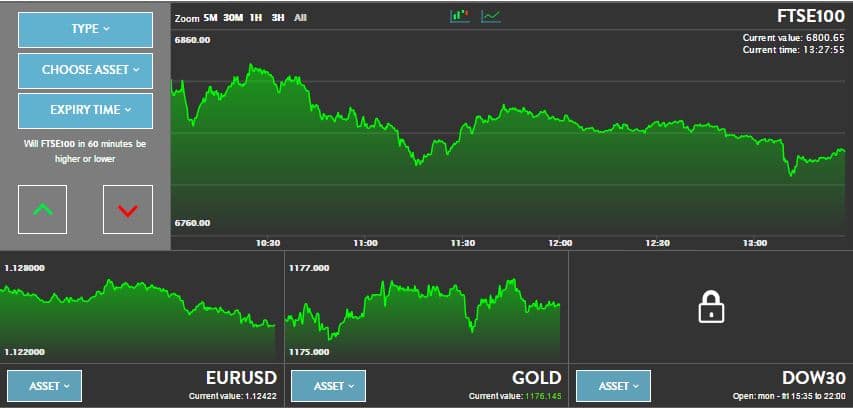Click the 12:00 time marker on chart
The width and height of the screenshot is (853, 408).
click(x=560, y=243)
